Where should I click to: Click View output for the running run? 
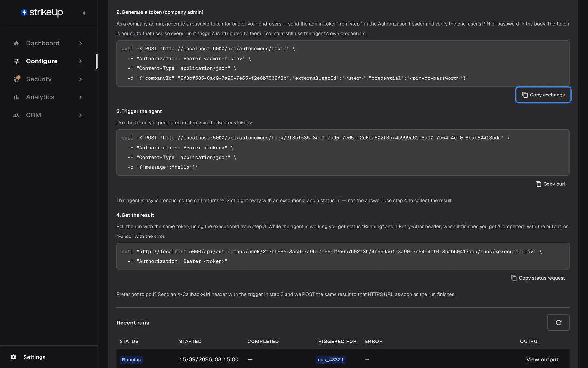[542, 359]
